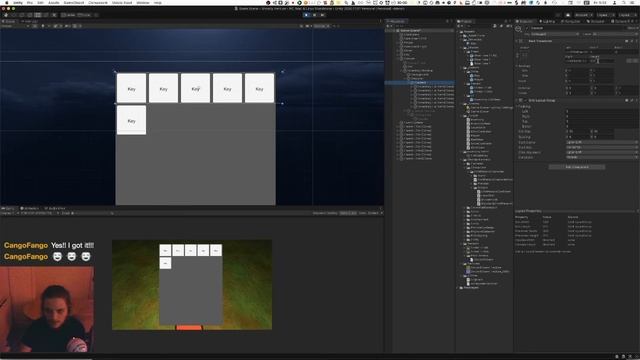This screenshot has height=360, width=640.
Task: Open the Tag dropdown in the Inspector
Action: 555,34
